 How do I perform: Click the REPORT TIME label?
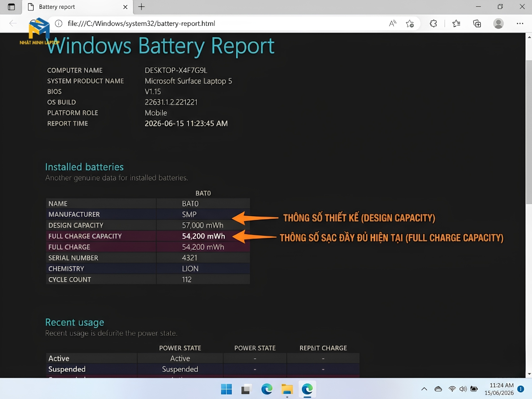click(68, 124)
